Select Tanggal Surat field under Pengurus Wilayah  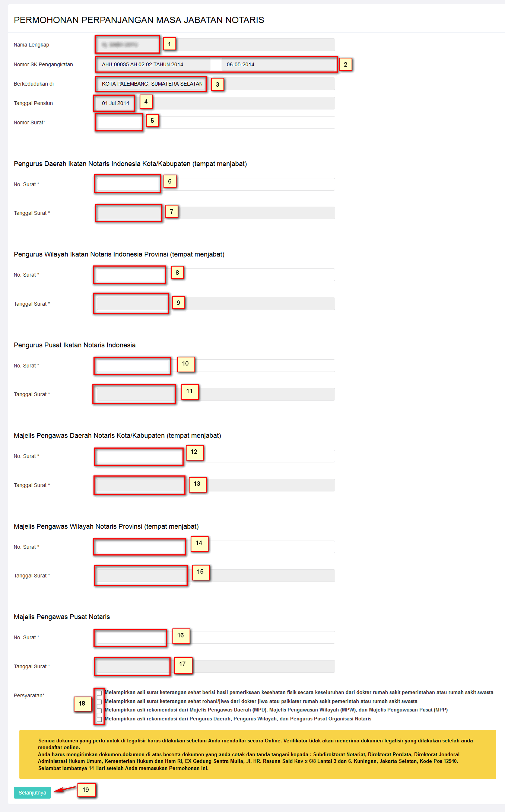click(x=215, y=304)
